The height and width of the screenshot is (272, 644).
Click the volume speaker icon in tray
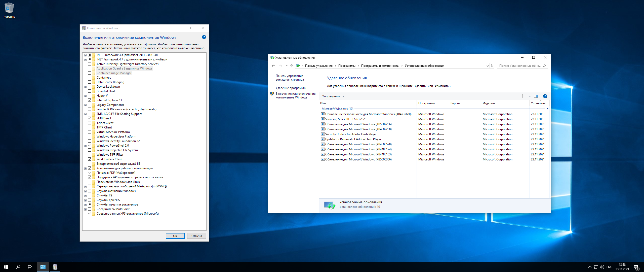(x=602, y=267)
